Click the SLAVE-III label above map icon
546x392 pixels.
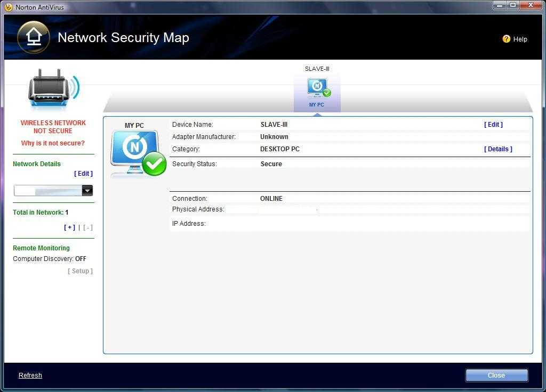coord(317,69)
